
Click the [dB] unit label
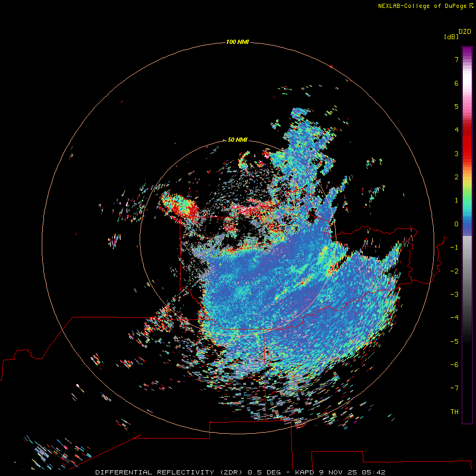451,37
